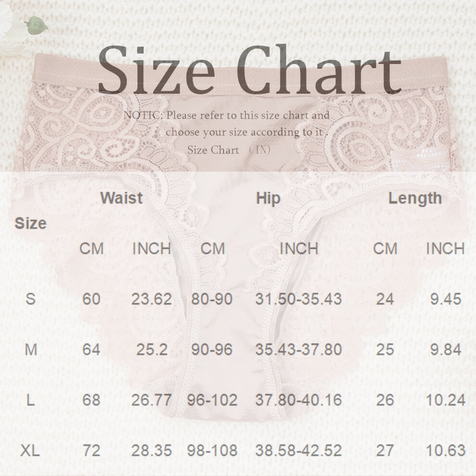The width and height of the screenshot is (476, 476).
Task: Select the XL size row label
Action: click(x=30, y=451)
